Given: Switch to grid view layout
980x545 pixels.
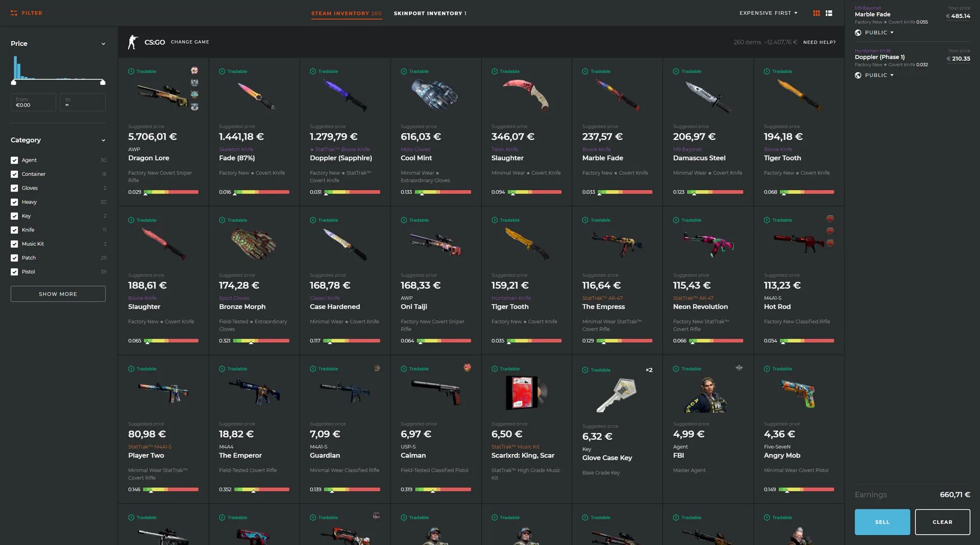Looking at the screenshot, I should 817,13.
